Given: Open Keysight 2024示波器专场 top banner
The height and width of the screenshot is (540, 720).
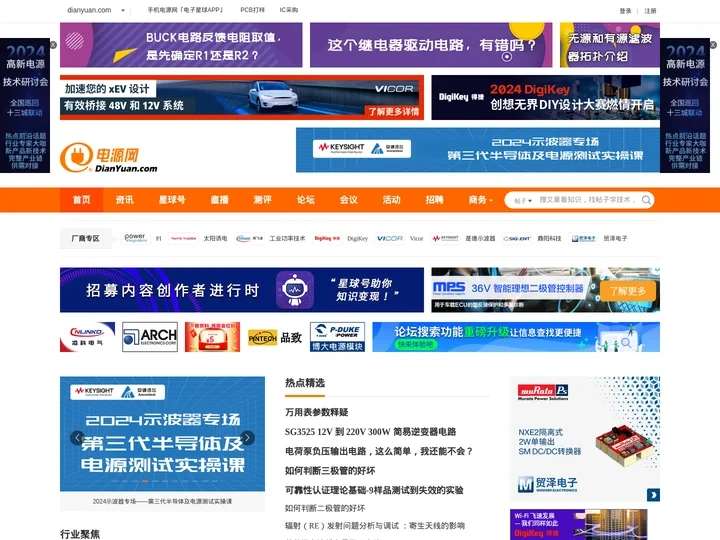Looking at the screenshot, I should coord(478,150).
